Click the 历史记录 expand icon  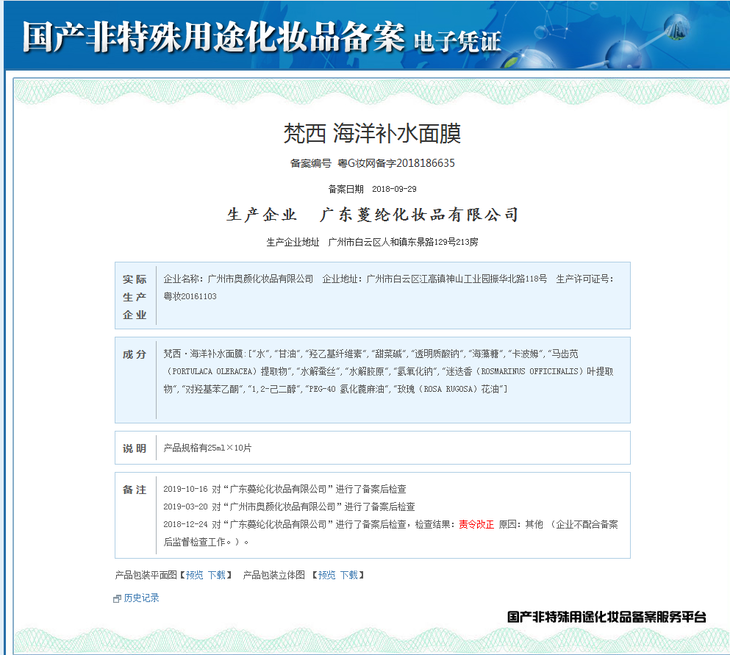point(117,598)
